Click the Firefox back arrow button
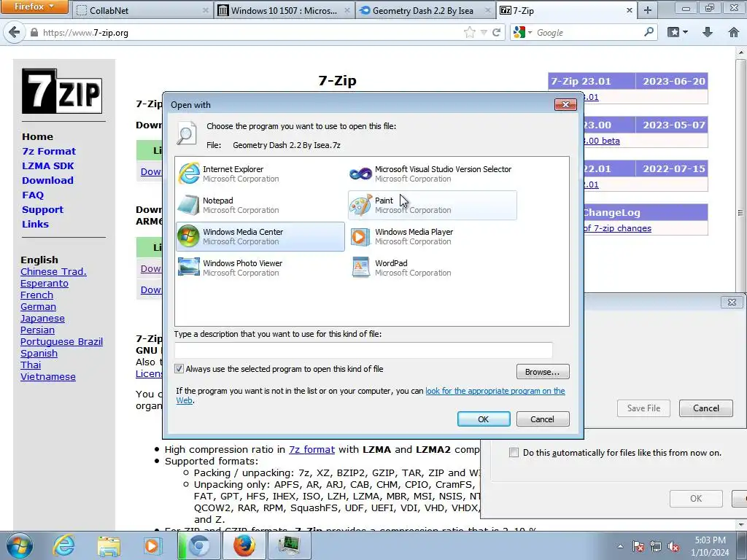Screen dimensions: 747x560 [x=15, y=32]
